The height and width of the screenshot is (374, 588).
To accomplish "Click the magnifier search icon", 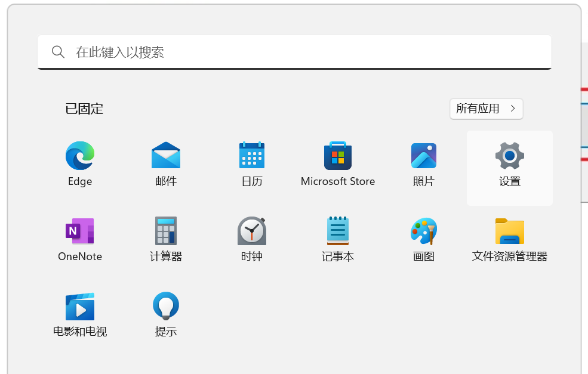I will coord(58,52).
